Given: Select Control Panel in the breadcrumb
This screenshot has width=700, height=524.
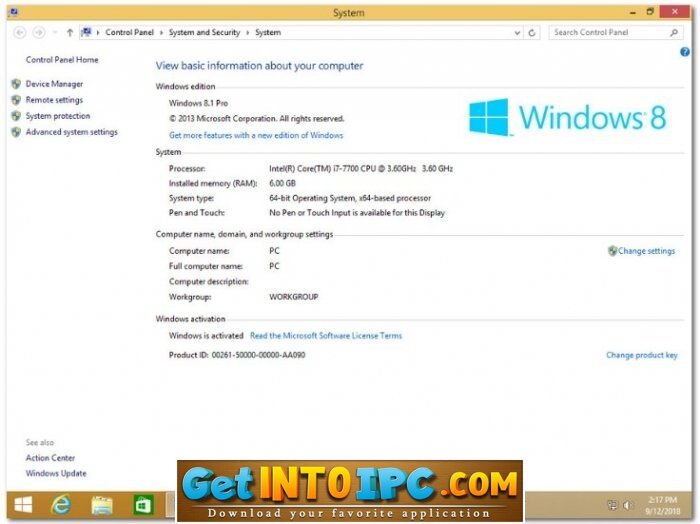Looking at the screenshot, I should [x=129, y=33].
